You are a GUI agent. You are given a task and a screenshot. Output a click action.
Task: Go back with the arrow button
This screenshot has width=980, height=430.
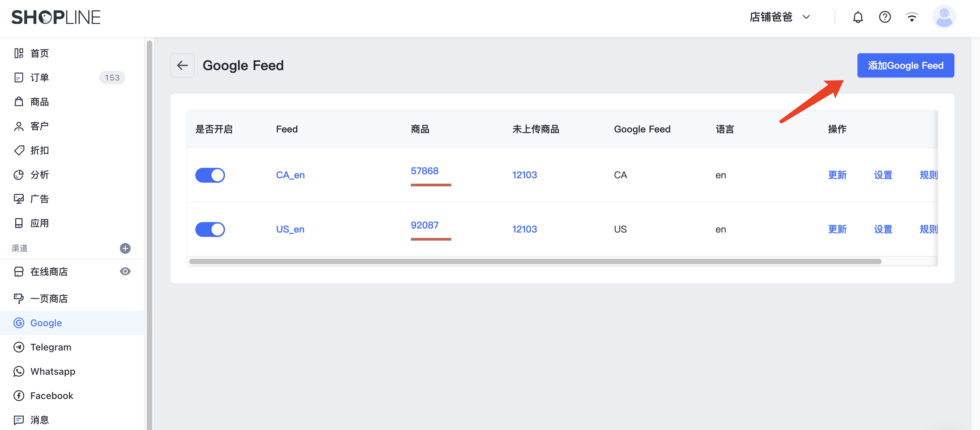coord(182,65)
